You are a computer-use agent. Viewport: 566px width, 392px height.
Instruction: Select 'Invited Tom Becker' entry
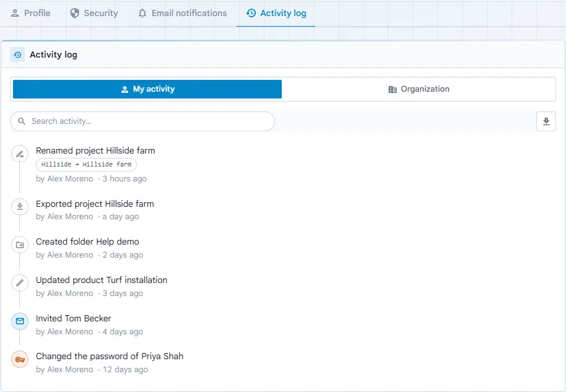tap(73, 318)
